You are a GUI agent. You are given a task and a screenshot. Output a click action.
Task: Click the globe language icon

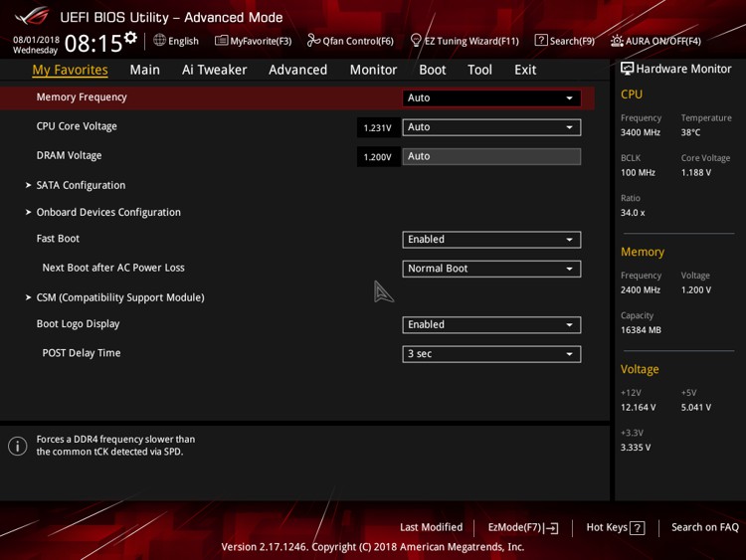click(159, 41)
